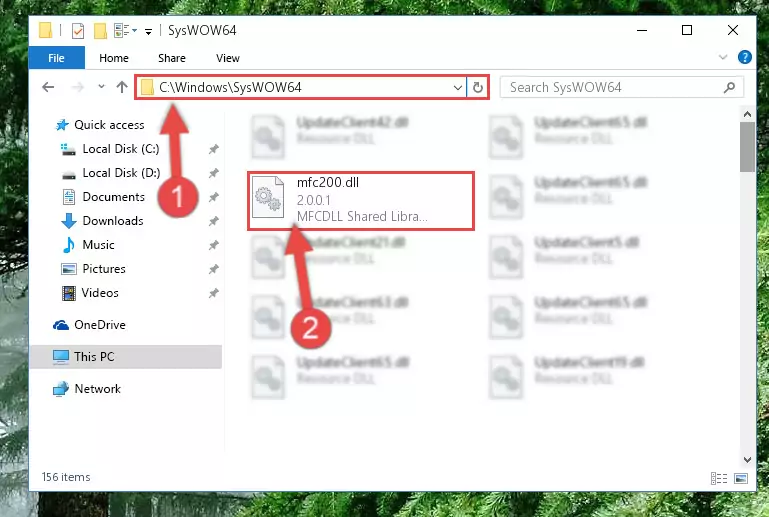This screenshot has height=517, width=769.
Task: Switch to large icons view in status bar
Action: (x=741, y=478)
